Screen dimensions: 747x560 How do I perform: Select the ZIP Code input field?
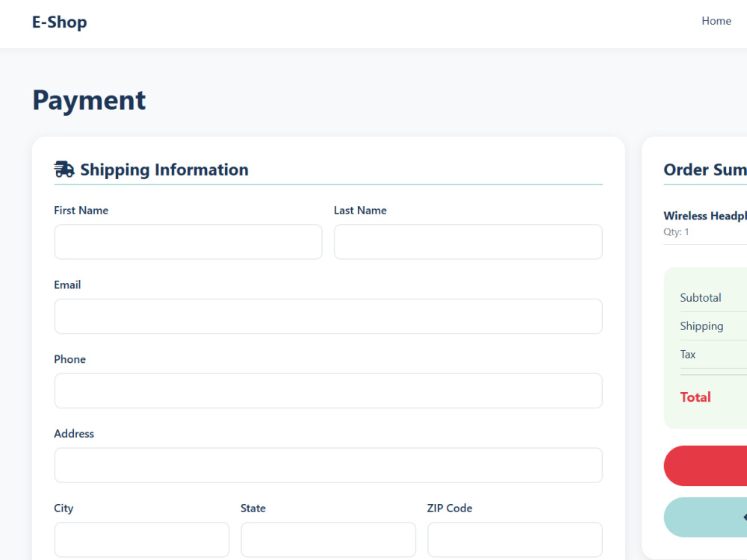(515, 540)
